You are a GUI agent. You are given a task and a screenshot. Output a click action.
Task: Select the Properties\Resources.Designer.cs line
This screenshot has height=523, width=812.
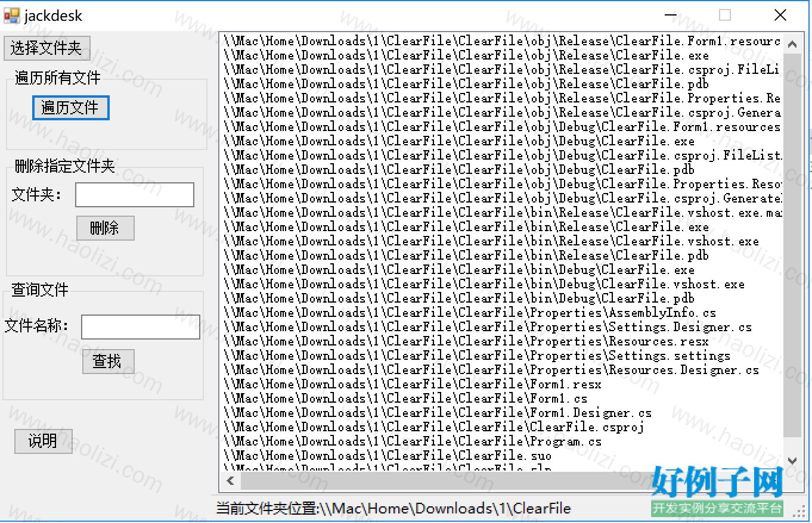tap(492, 370)
